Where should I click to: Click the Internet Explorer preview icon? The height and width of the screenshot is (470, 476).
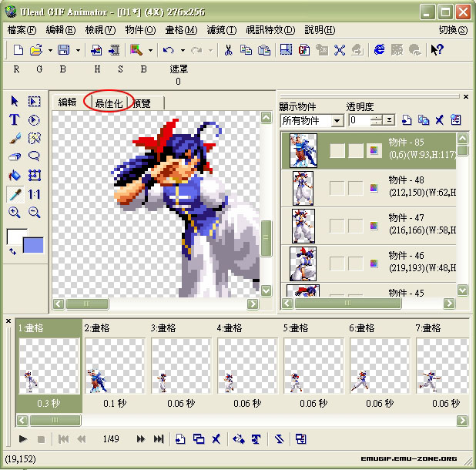point(380,50)
